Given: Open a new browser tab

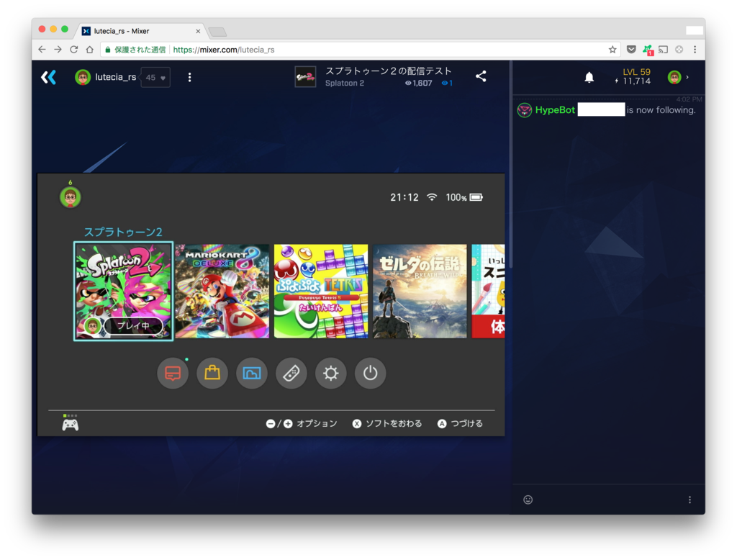Looking at the screenshot, I should tap(217, 32).
